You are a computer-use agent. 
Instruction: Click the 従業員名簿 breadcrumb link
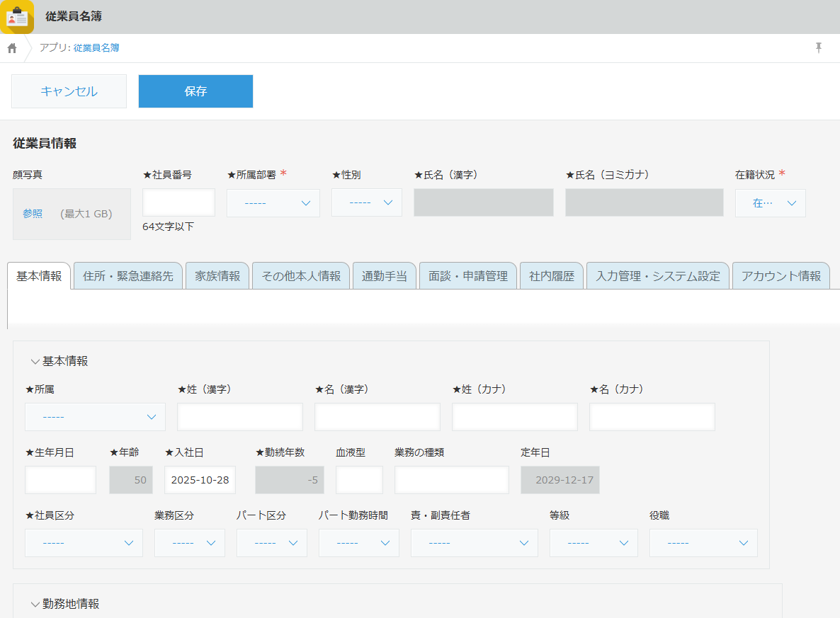96,48
